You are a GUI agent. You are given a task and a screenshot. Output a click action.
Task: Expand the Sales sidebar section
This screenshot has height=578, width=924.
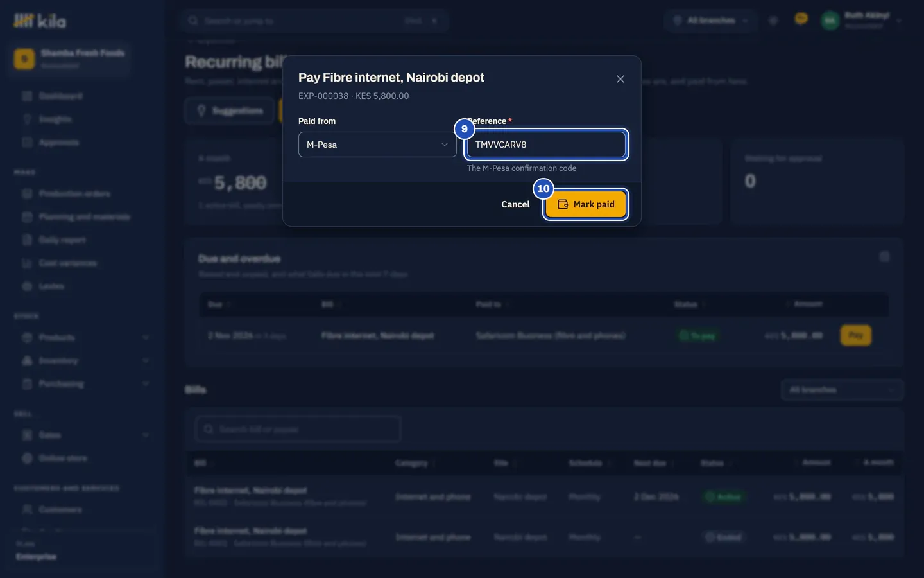(x=146, y=435)
